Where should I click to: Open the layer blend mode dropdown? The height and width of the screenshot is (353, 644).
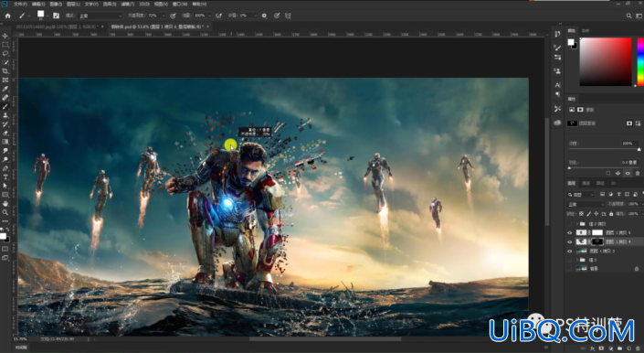(x=586, y=204)
